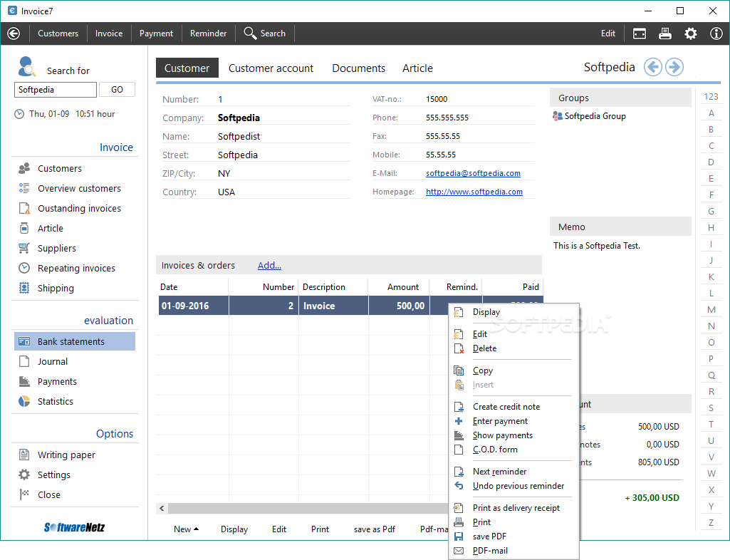Click the Softpedia Group people icon
This screenshot has height=560, width=730.
[557, 116]
